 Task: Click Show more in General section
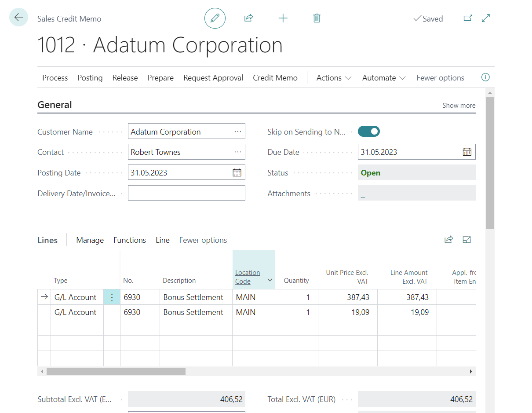[459, 106]
